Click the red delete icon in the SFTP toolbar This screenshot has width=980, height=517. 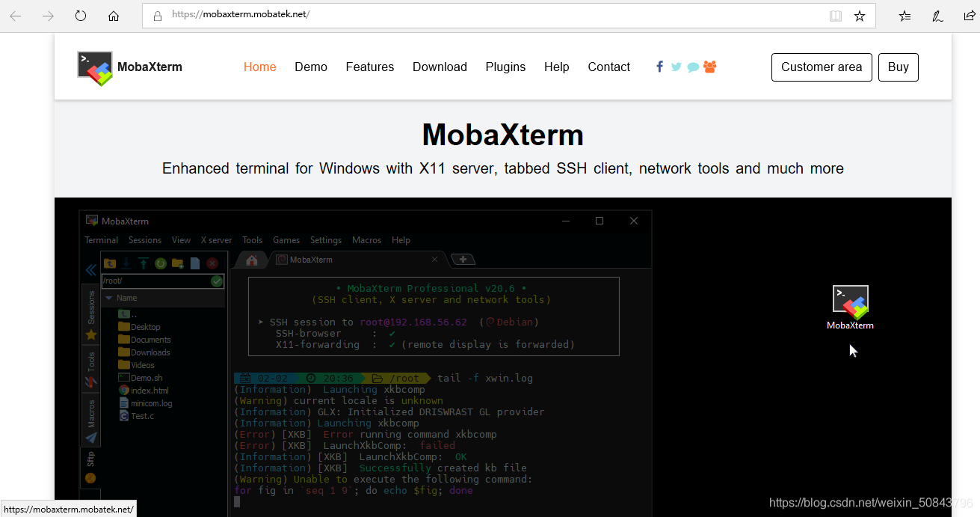pyautogui.click(x=212, y=263)
